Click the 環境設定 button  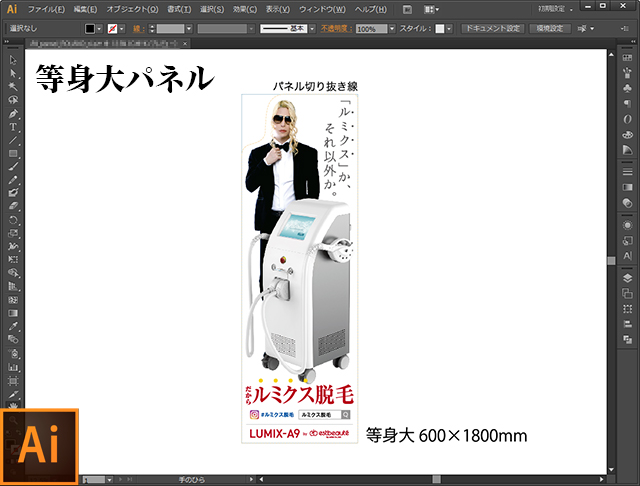(550, 29)
